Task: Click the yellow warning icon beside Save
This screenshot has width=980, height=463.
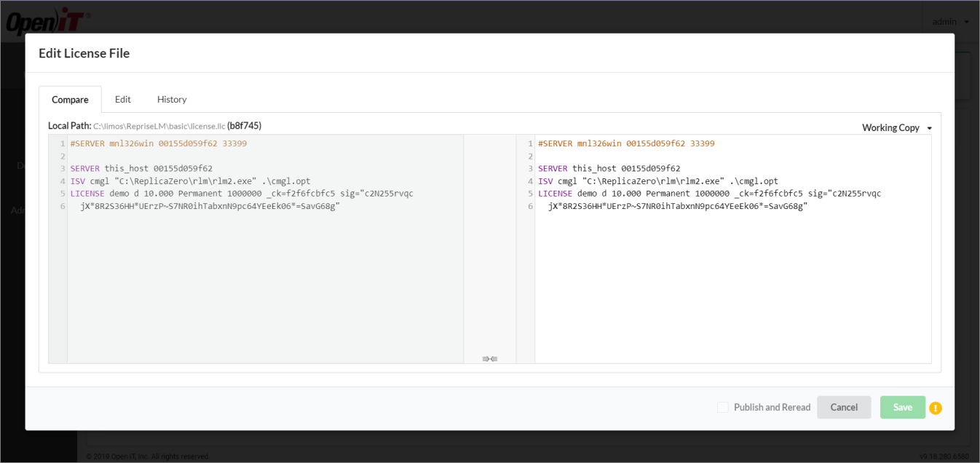Action: [x=936, y=408]
